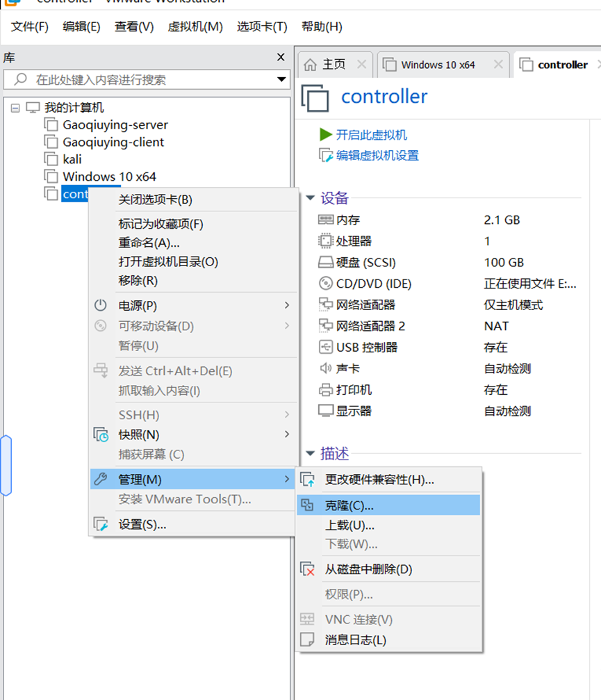Viewport: 601px width, 700px height.
Task: Click the wrench icon beside 管理(M)
Action: coord(101,479)
